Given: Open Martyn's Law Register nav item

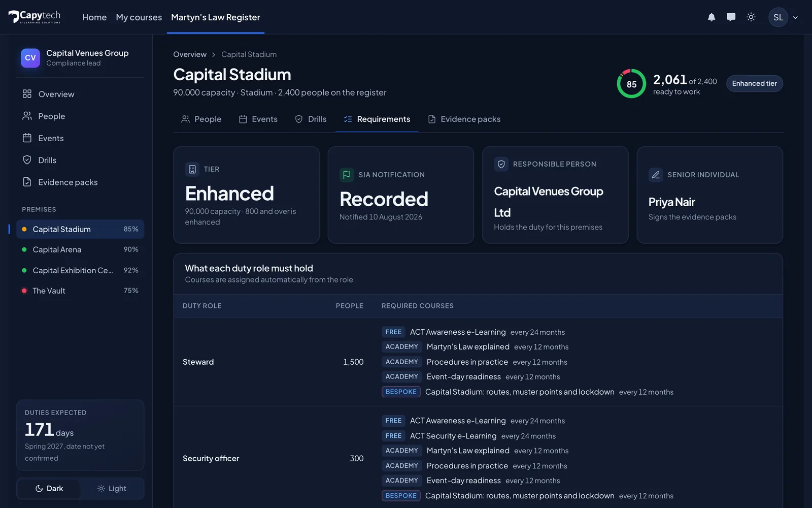Looking at the screenshot, I should (x=216, y=17).
